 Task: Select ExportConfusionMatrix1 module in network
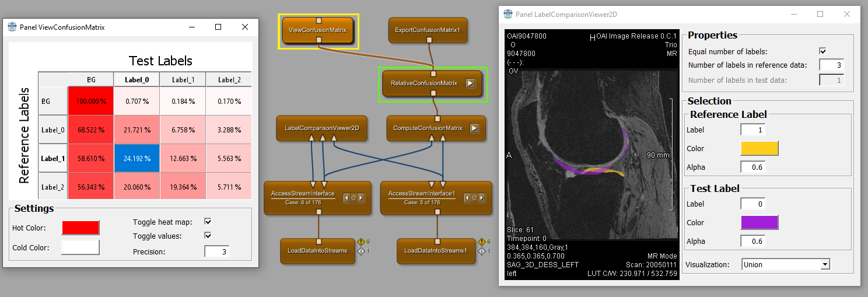point(429,30)
